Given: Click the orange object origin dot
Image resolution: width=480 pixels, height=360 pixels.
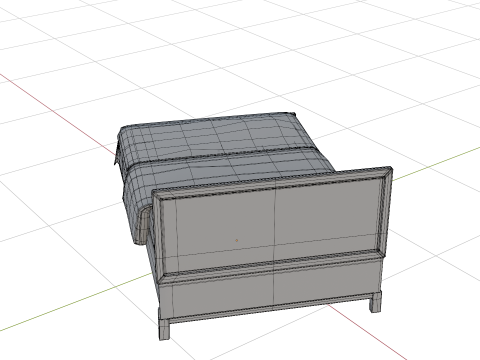Looking at the screenshot, I should (237, 240).
